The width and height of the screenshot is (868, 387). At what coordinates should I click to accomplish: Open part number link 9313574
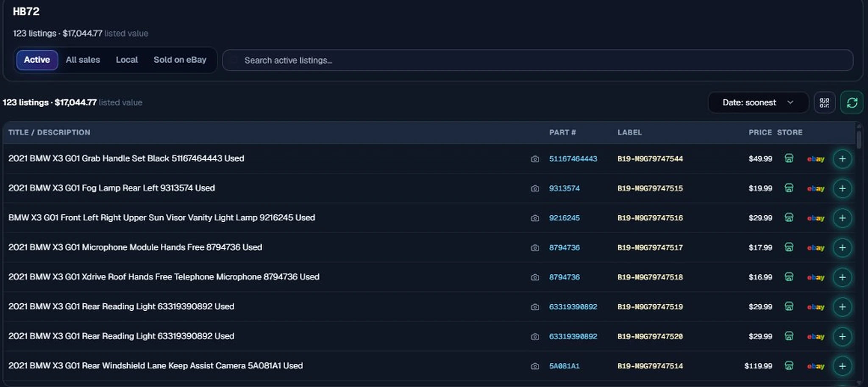564,188
